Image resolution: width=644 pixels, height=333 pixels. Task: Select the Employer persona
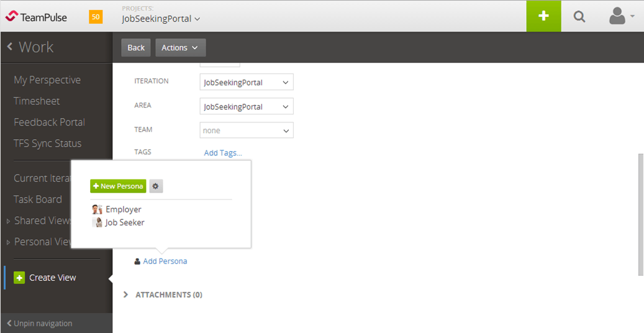point(123,209)
